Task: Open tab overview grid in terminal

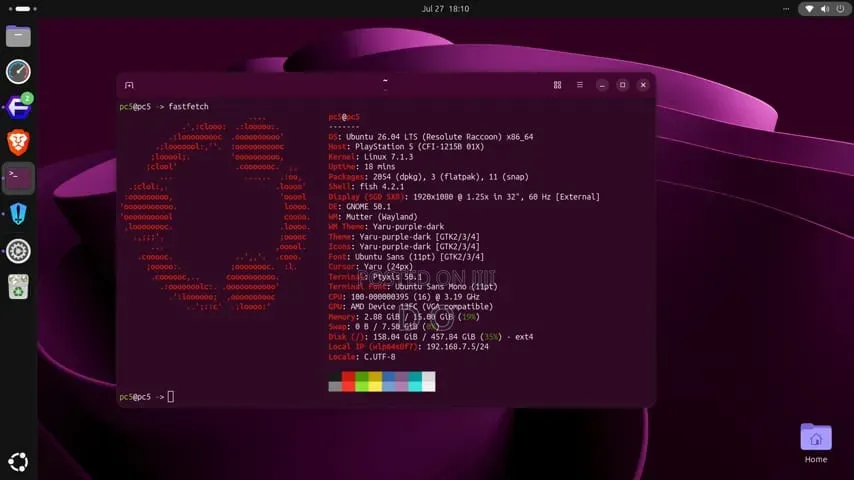Action: [557, 85]
